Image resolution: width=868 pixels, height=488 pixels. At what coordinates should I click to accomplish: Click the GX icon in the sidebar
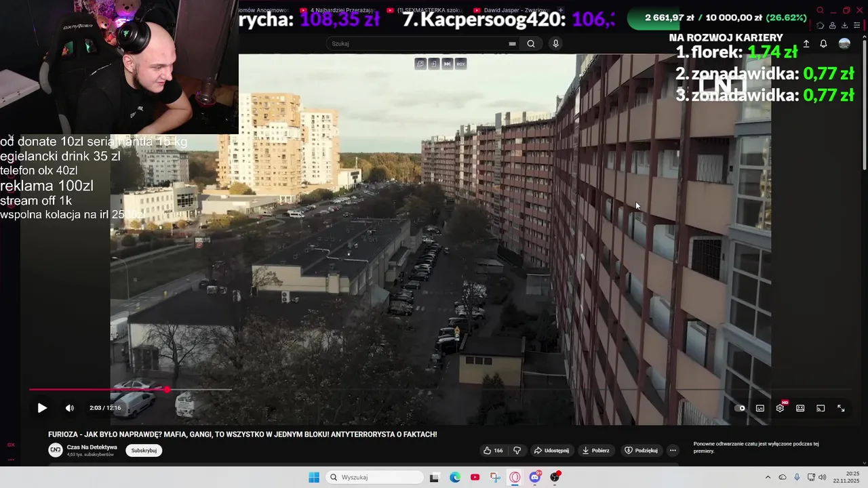pyautogui.click(x=11, y=445)
